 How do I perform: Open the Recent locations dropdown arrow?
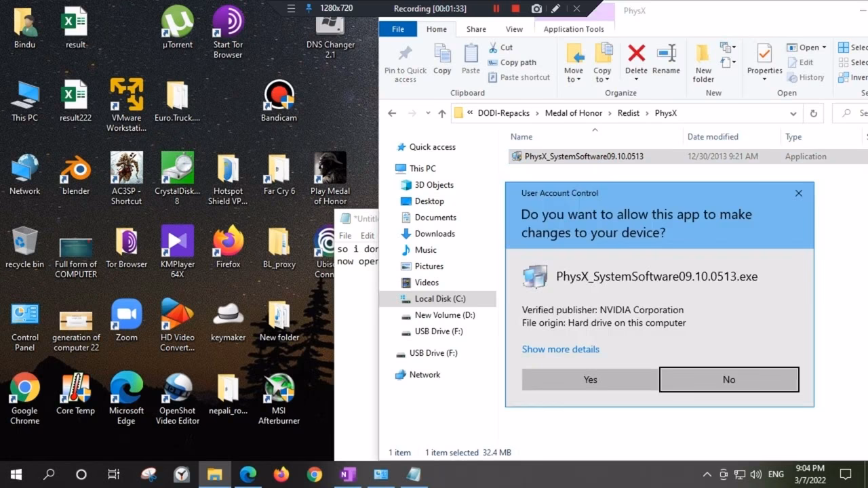(x=428, y=113)
